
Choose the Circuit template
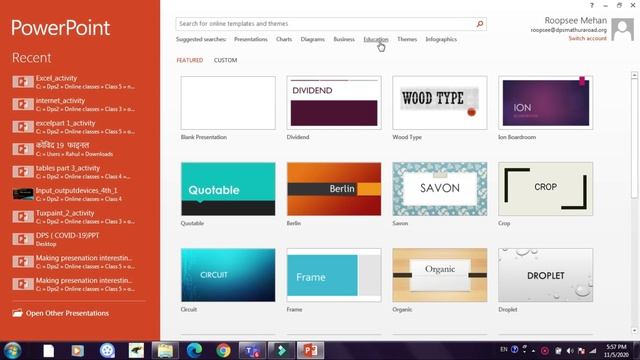click(x=228, y=275)
